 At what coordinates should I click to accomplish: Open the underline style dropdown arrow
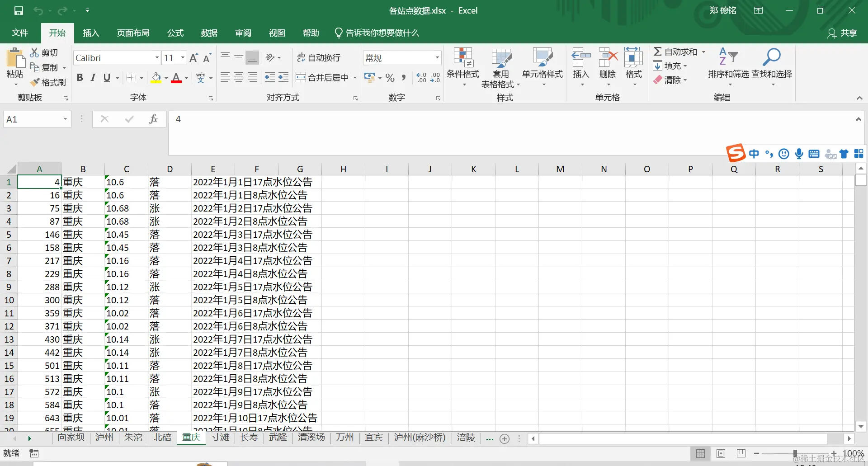[117, 78]
